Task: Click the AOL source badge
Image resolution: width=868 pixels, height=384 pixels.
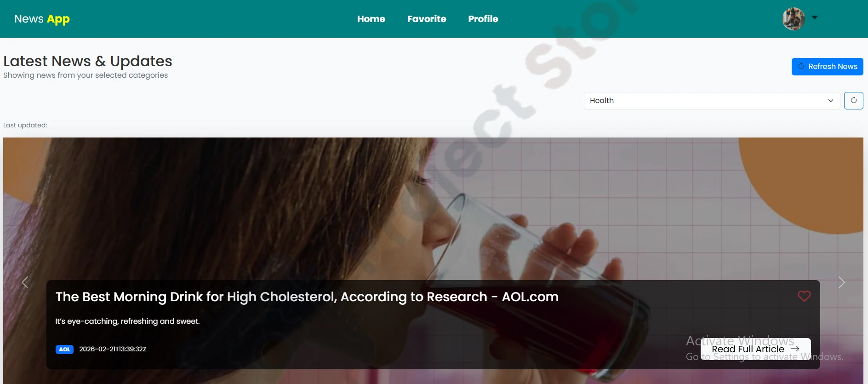Action: (64, 350)
